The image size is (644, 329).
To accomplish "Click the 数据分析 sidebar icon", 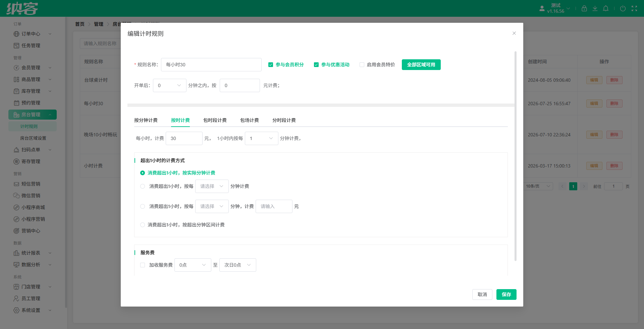I will pos(16,265).
